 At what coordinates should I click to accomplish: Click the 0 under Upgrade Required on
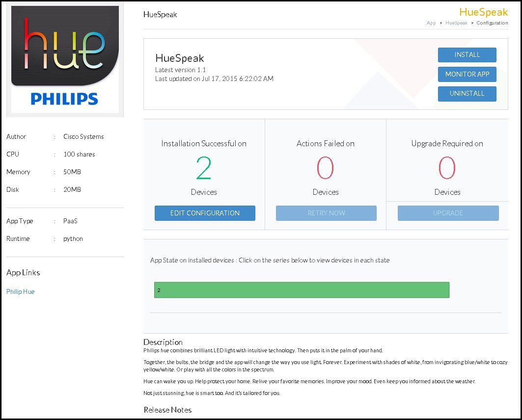(x=447, y=168)
